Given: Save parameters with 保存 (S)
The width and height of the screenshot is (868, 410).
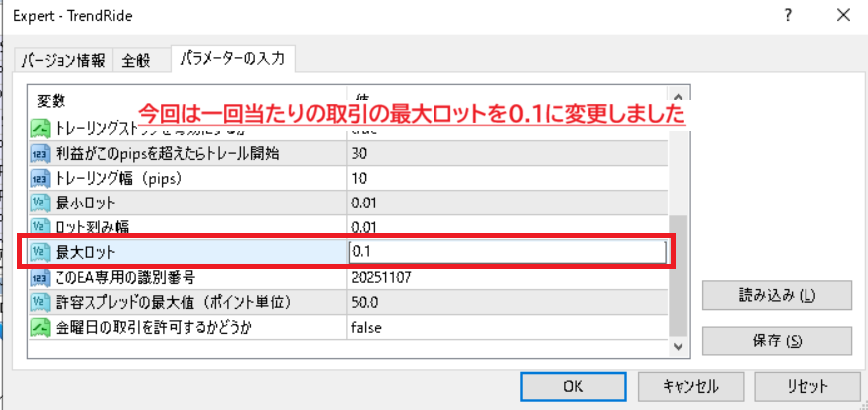Looking at the screenshot, I should (777, 341).
